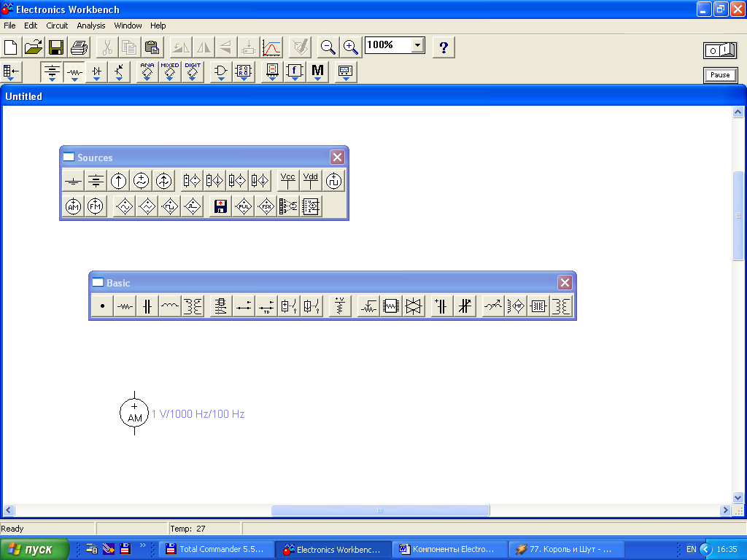Open the Sources parts bin toolbar button
The height and width of the screenshot is (560, 747).
click(x=52, y=72)
